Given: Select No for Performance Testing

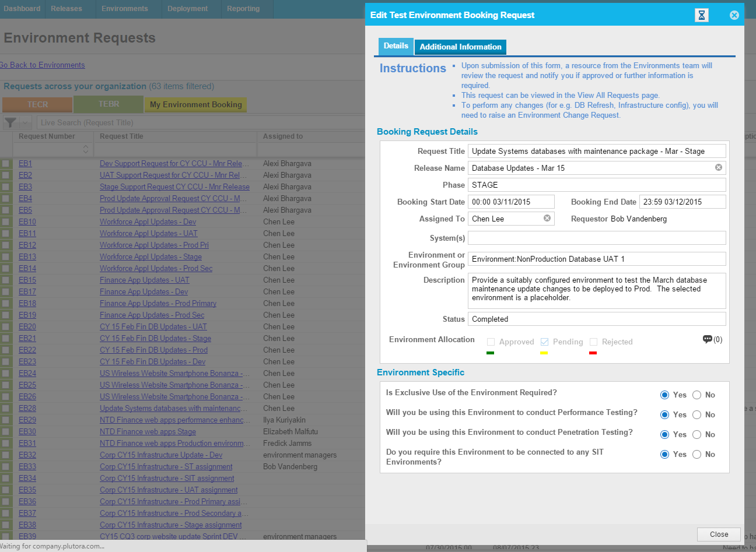Looking at the screenshot, I should (696, 415).
